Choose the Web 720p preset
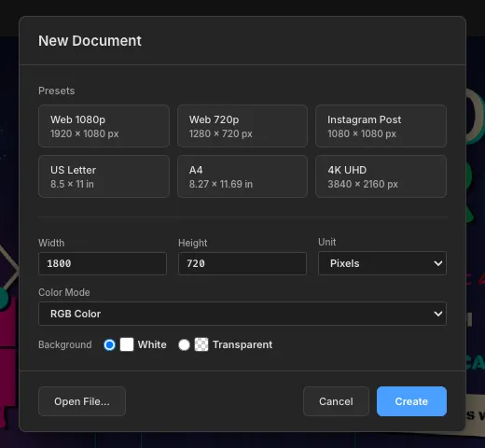This screenshot has width=485, height=448. 242,126
